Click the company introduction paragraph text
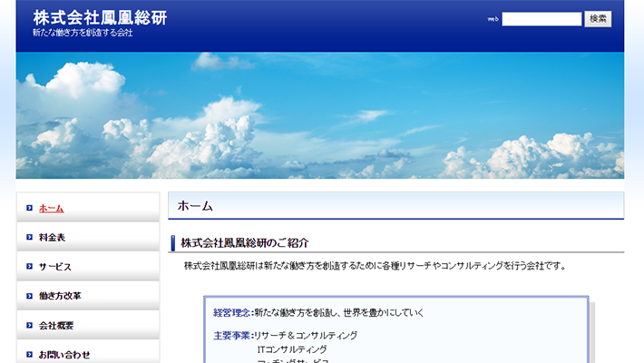 coord(376,266)
